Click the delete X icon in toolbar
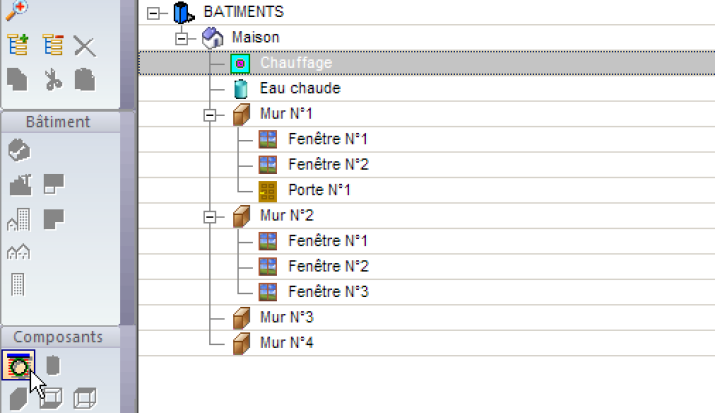The height and width of the screenshot is (413, 715). point(85,46)
